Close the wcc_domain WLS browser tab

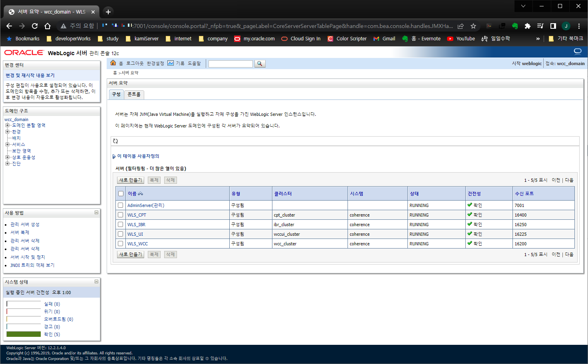coord(93,12)
